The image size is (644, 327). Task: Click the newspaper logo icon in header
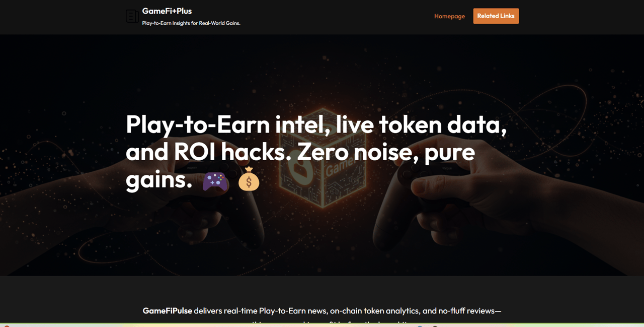(132, 16)
